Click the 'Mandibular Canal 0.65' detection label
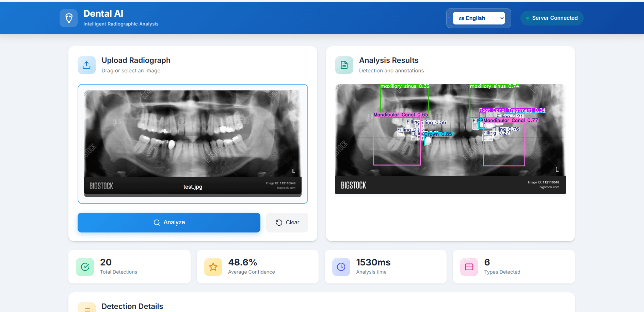Viewport: 644px width, 312px height. coord(401,115)
